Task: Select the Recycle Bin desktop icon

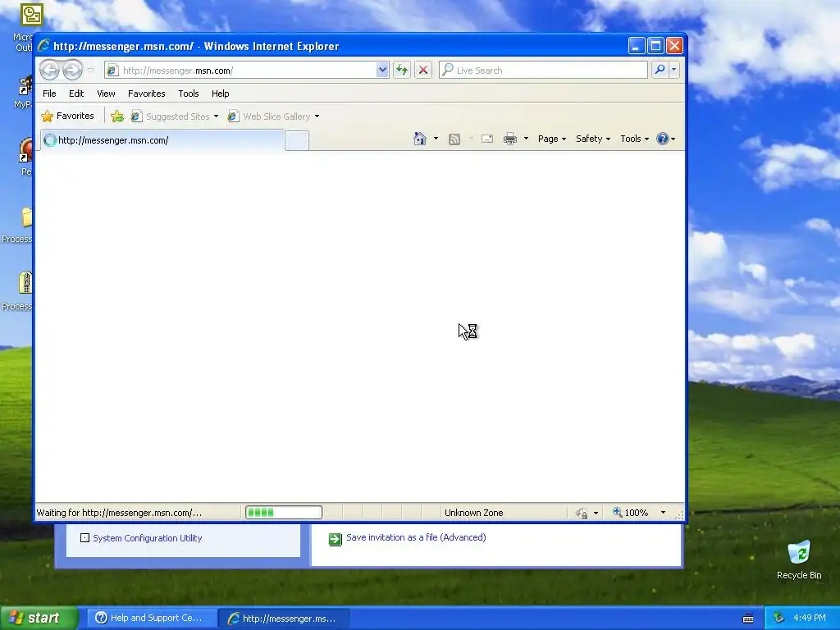Action: click(x=799, y=559)
